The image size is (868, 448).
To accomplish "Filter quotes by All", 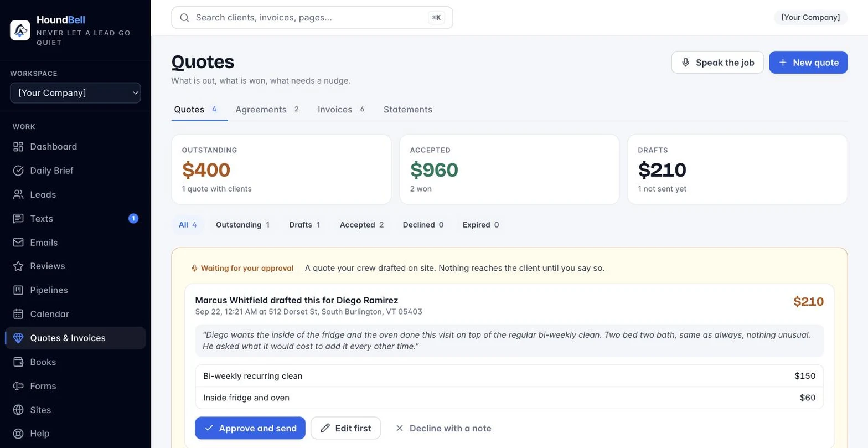I will 188,225.
